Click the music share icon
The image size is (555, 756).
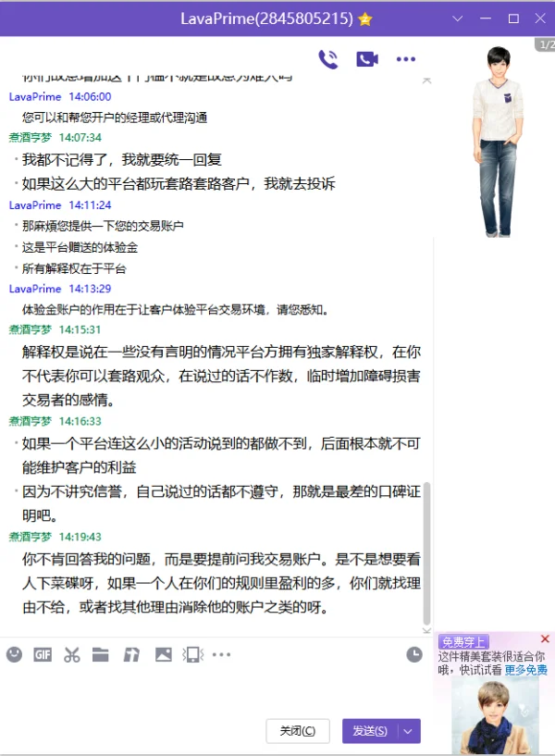[131, 654]
